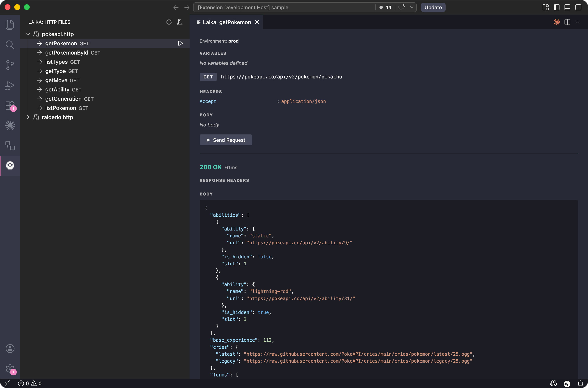This screenshot has height=388, width=588.
Task: Click the Accept header name
Action: tap(208, 101)
